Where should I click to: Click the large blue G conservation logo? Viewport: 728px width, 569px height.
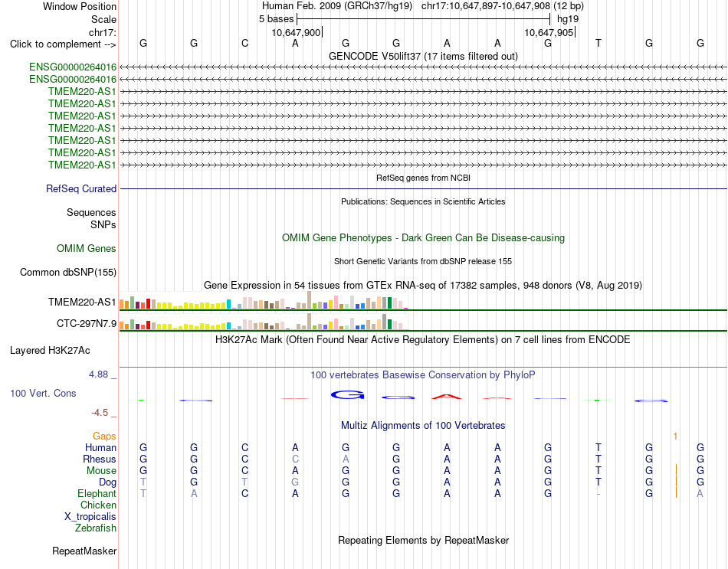(347, 395)
